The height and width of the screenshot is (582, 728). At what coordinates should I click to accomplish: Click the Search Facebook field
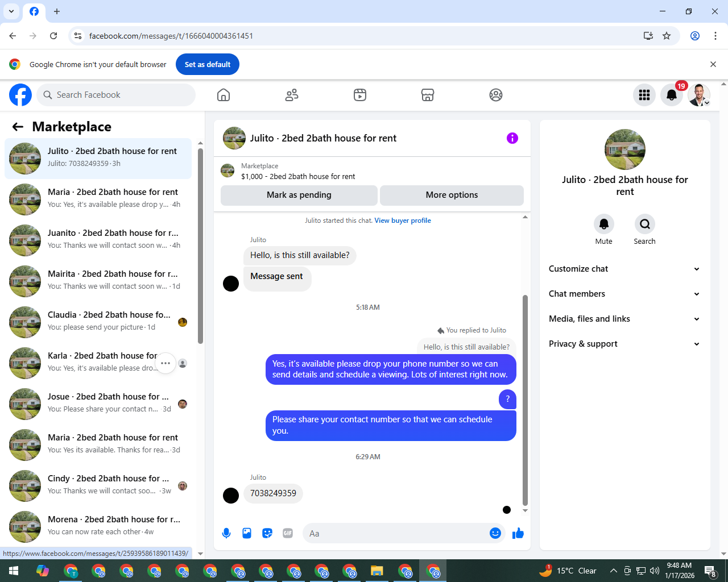116,95
